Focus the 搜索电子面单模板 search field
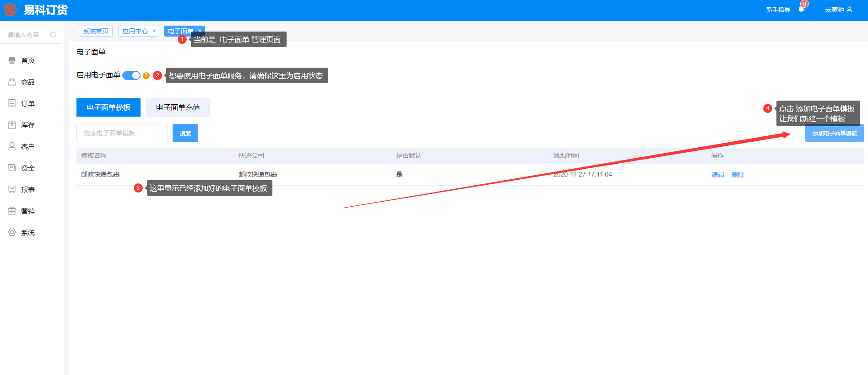The width and height of the screenshot is (868, 375). tap(122, 133)
